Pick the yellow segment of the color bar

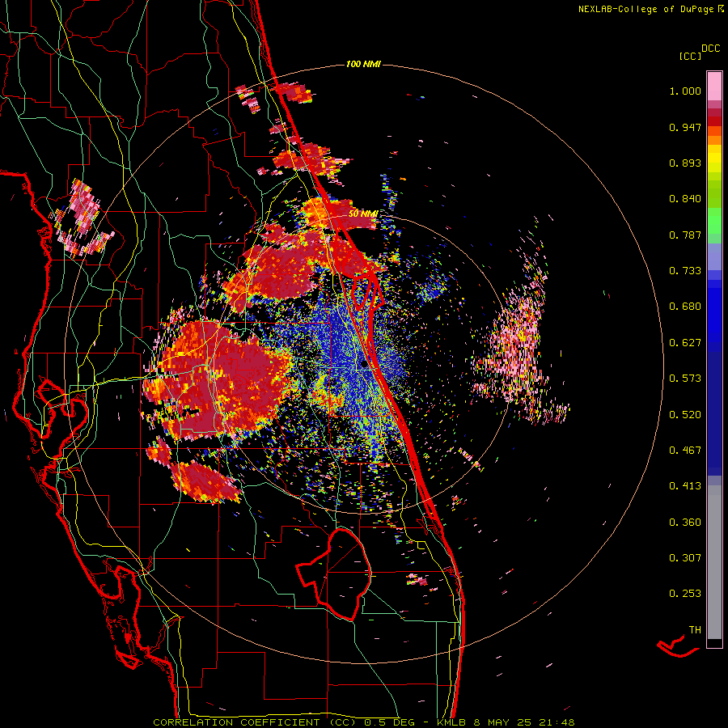(x=714, y=159)
